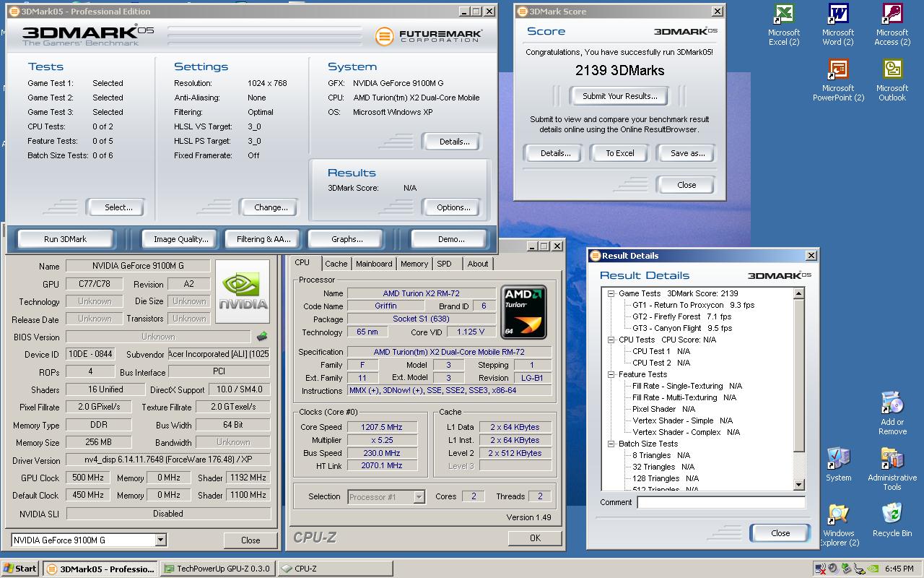The image size is (924, 578).
Task: Click Close in the Result Details window
Action: click(780, 533)
